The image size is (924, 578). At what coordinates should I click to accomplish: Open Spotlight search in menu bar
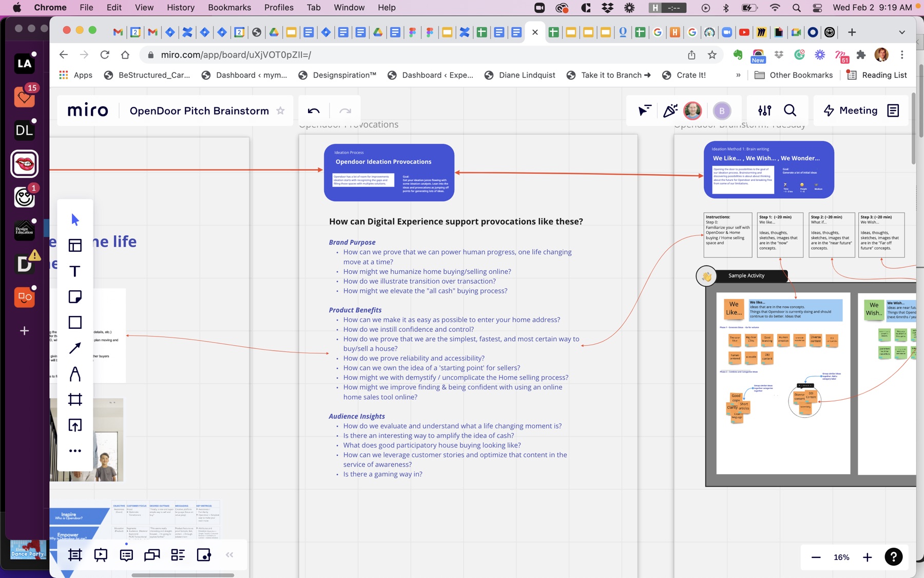796,7
